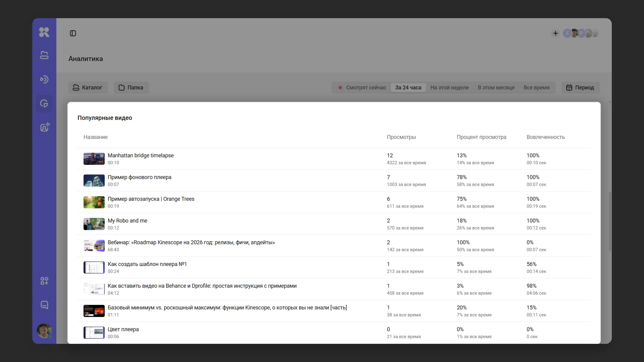Select the Все время range
Screen dimensions: 644x362
[x=536, y=88]
